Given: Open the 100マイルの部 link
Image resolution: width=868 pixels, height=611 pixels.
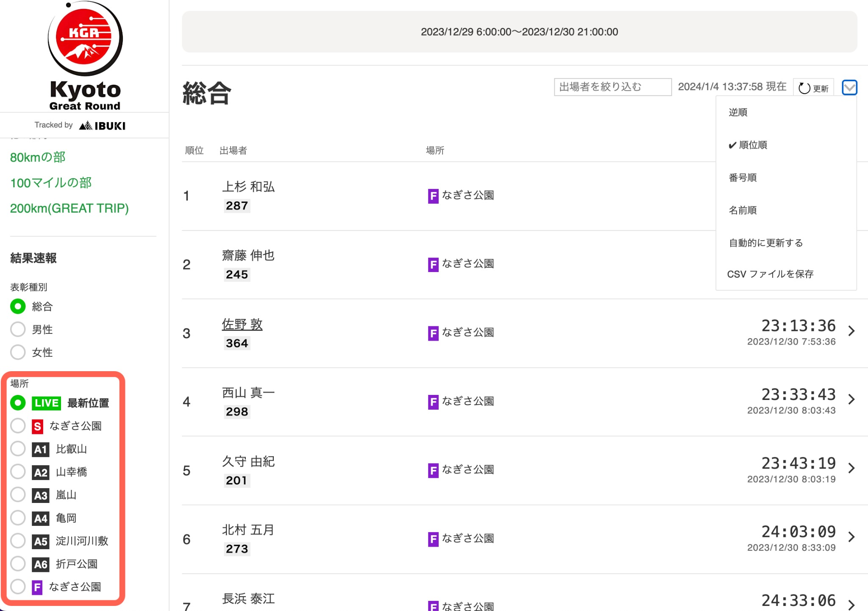Looking at the screenshot, I should (x=51, y=183).
